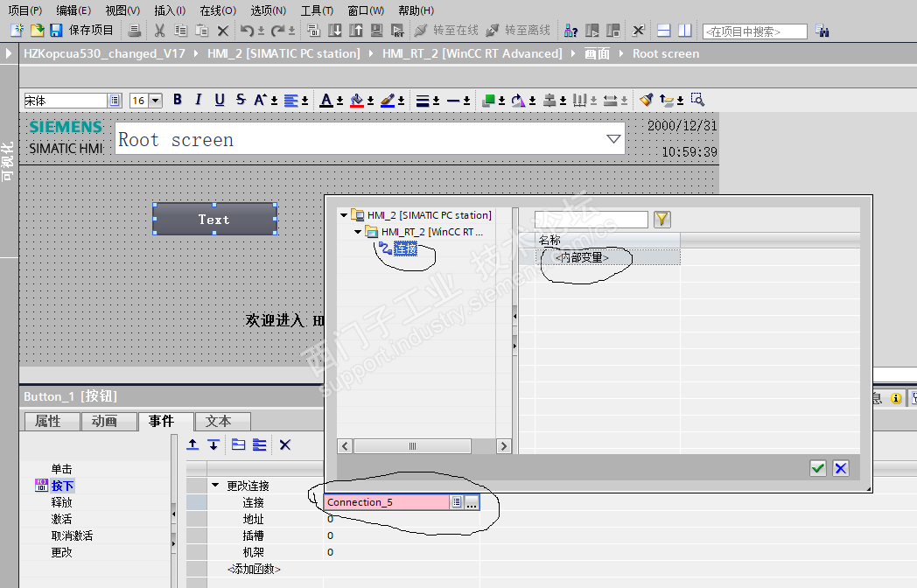Collapse HMI_2 [SIMATIC PC station] tree node

[344, 215]
